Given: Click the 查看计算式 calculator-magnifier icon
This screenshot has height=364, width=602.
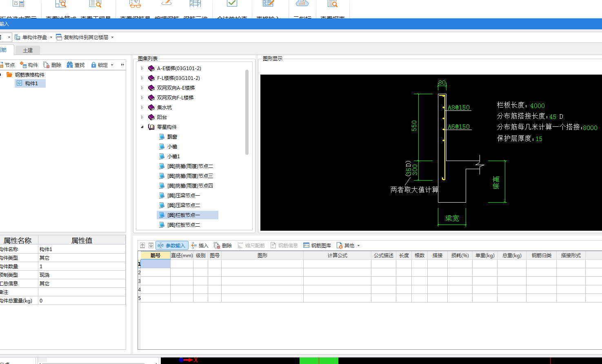Looking at the screenshot, I should tap(60, 4).
